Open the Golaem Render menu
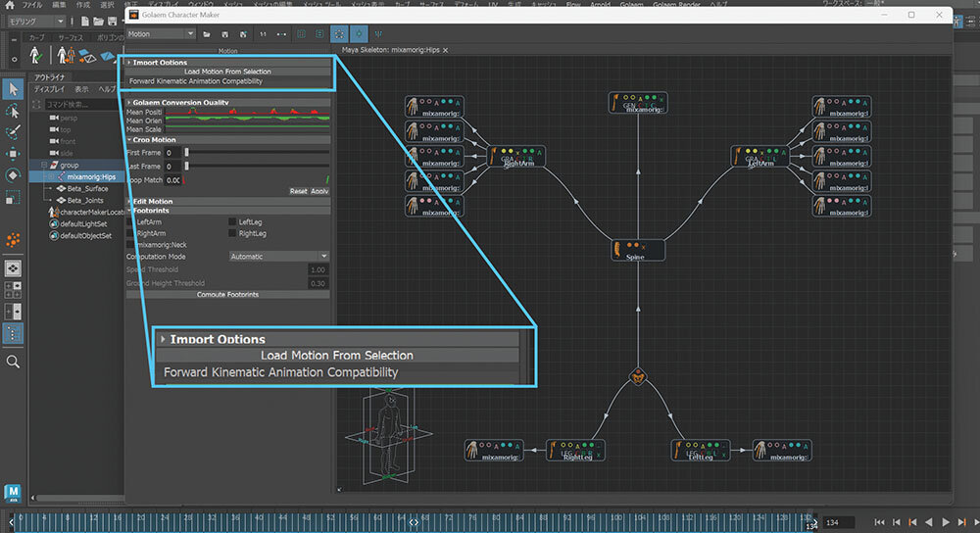Image resolution: width=980 pixels, height=533 pixels. [676, 4]
